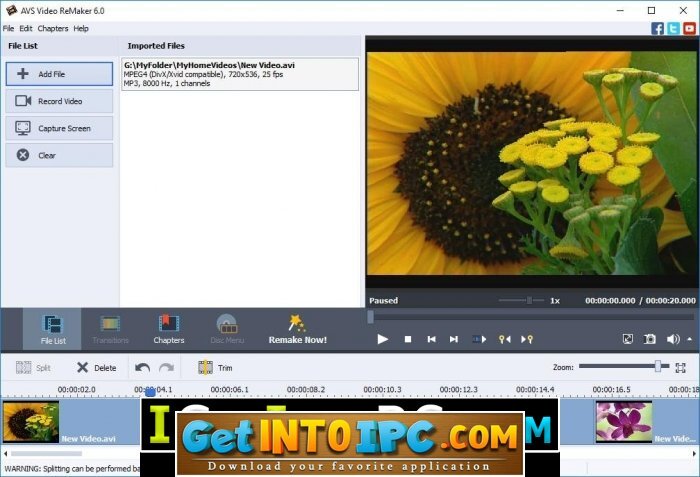Switch to the Transitions tab
The image size is (700, 477).
(110, 329)
